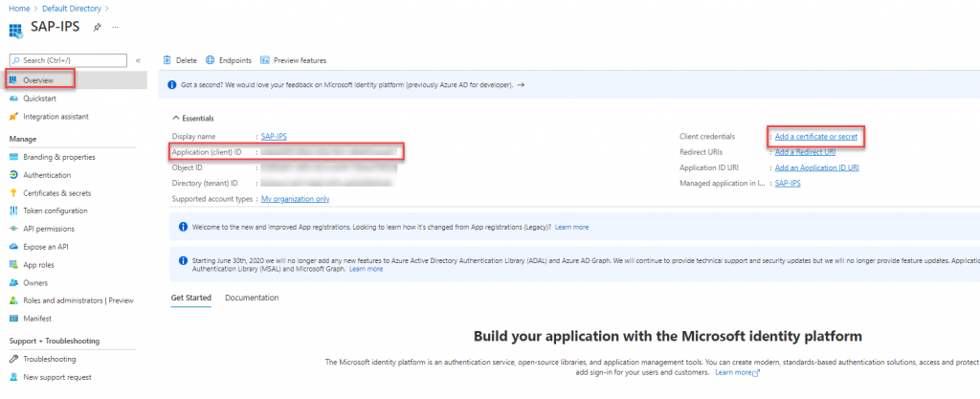Pin the SAP-IPS app with the pin icon

[97, 28]
